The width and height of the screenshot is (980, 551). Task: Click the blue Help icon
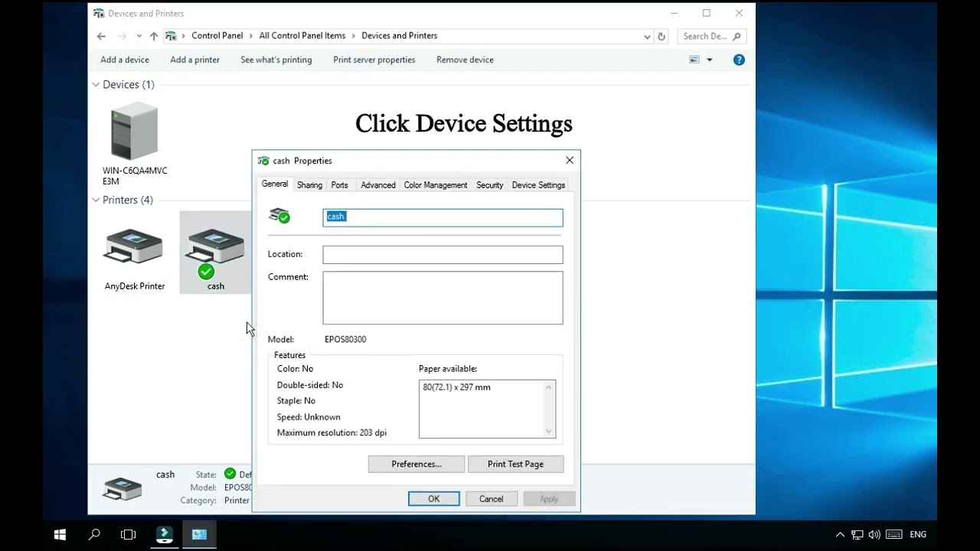point(739,60)
